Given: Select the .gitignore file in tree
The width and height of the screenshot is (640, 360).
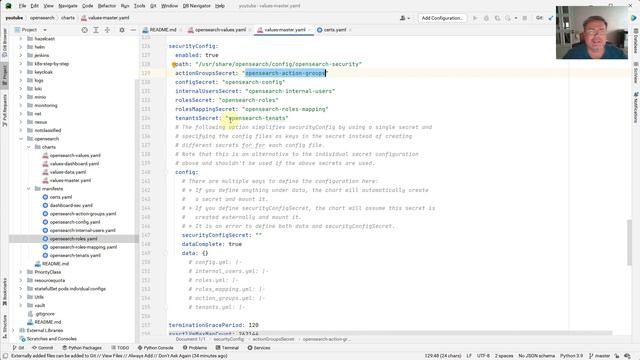Looking at the screenshot, I should click(45, 314).
